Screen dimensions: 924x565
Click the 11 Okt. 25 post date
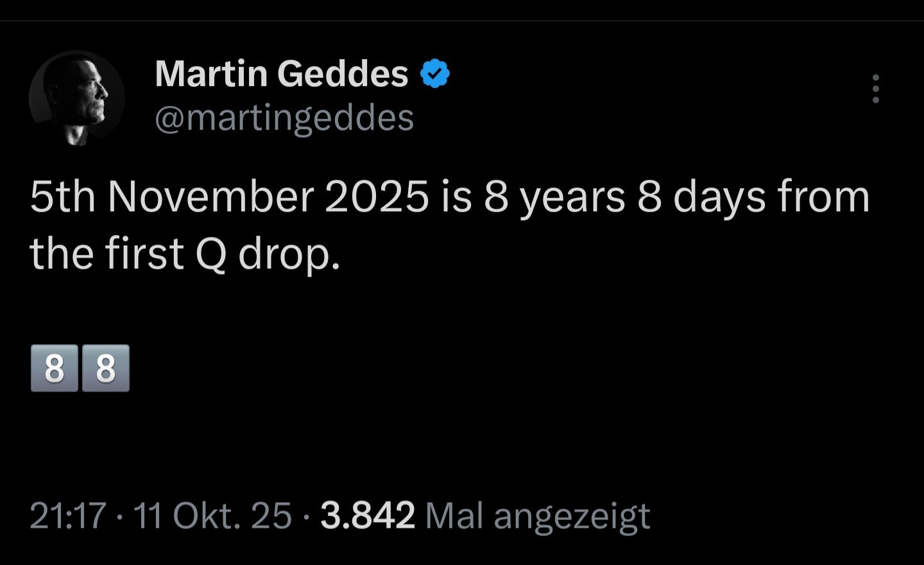[212, 516]
